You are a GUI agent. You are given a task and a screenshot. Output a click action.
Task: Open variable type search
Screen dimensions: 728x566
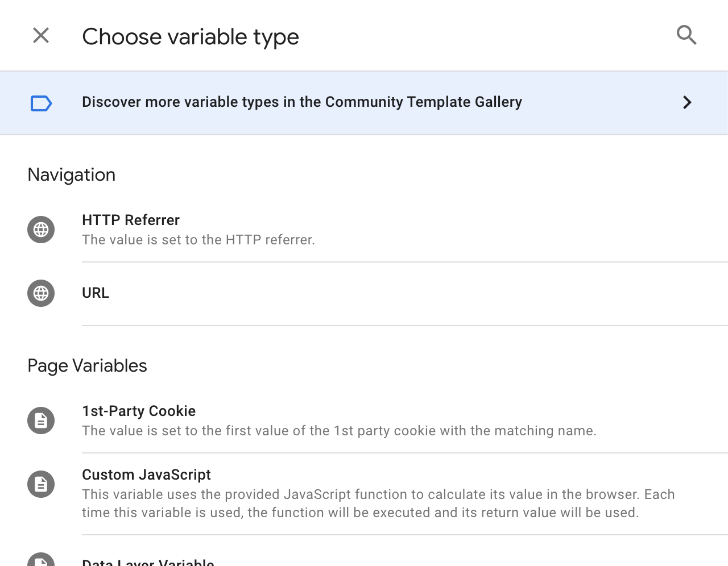tap(686, 36)
